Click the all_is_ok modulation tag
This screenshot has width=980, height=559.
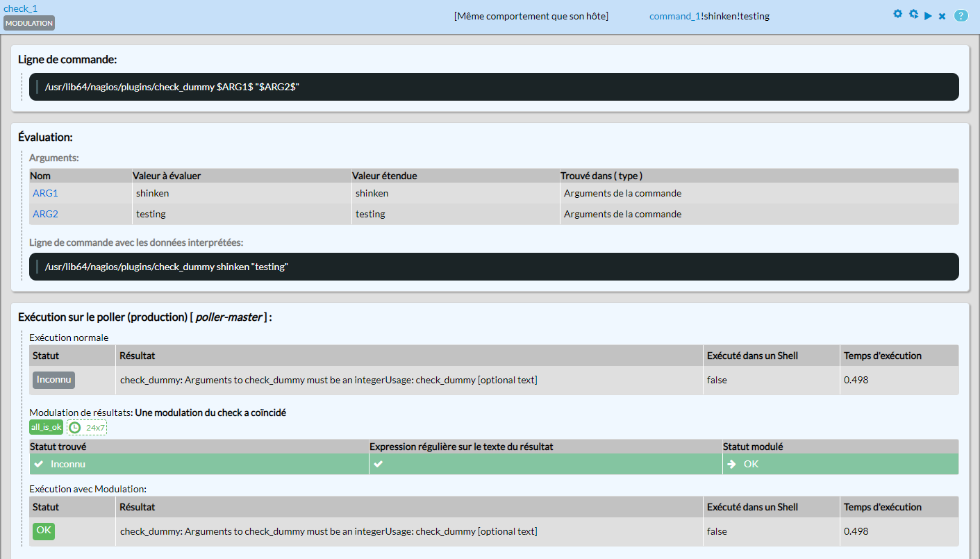(x=46, y=427)
